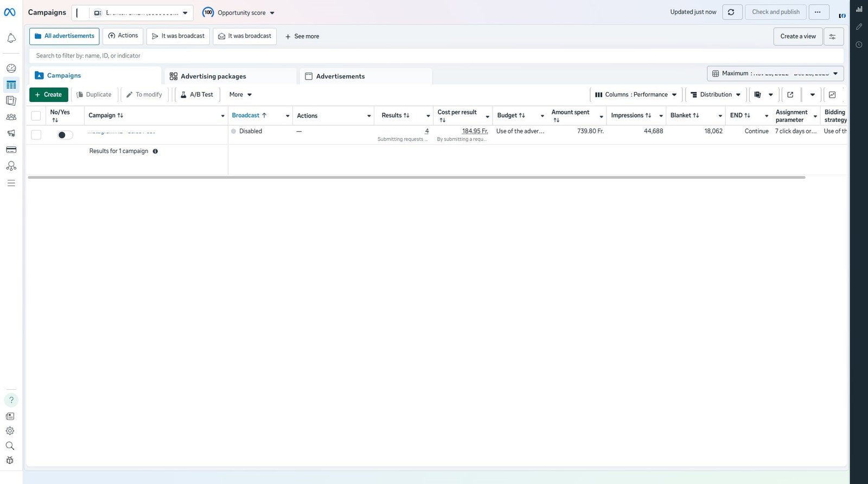Click the Create a view button

tap(797, 36)
